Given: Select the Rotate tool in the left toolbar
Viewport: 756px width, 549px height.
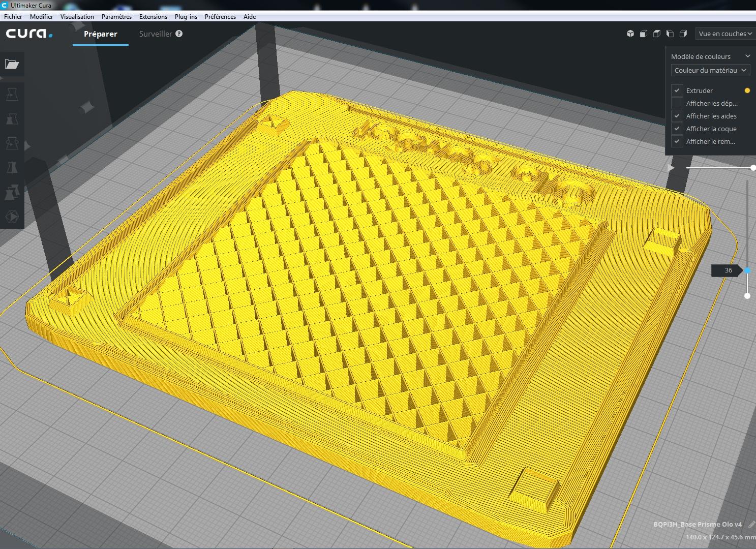Looking at the screenshot, I should (x=12, y=143).
